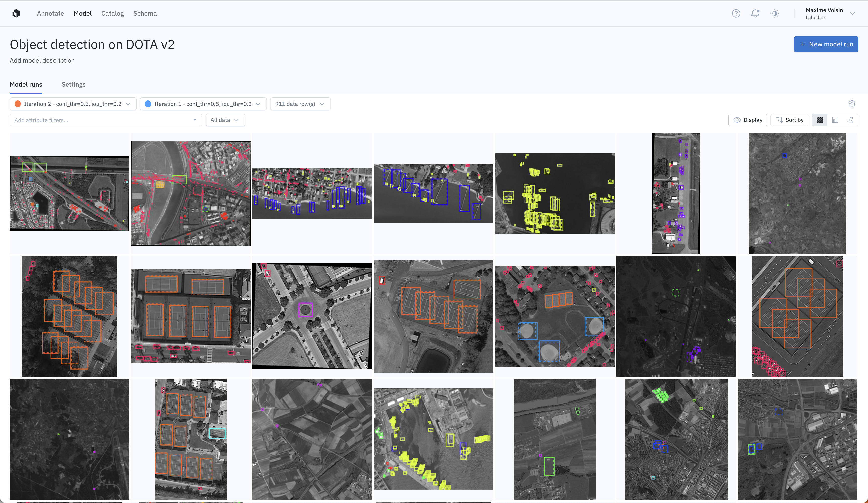This screenshot has width=868, height=503.
Task: Expand the Iteration 2 model run dropdown
Action: click(73, 104)
